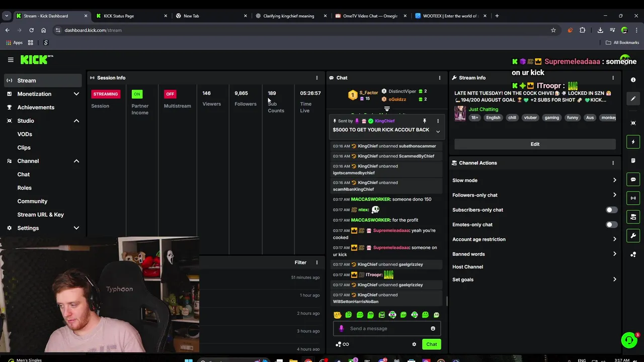Open Channel Actions three-dot menu
Viewport: 644px width, 362px height.
point(613,163)
